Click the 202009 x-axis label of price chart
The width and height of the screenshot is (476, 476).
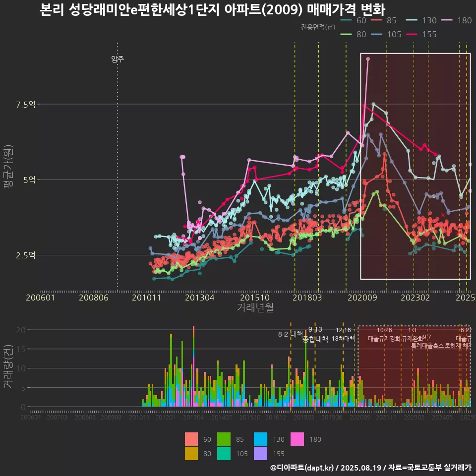(362, 297)
